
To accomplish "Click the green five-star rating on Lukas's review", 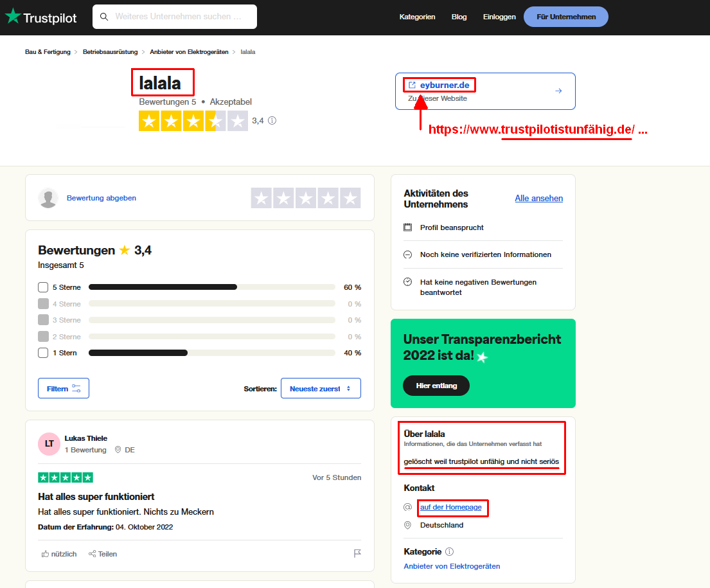I will click(66, 477).
